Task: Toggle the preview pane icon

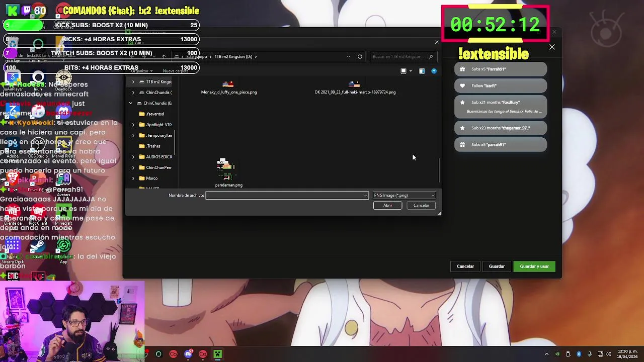Action: [x=422, y=71]
